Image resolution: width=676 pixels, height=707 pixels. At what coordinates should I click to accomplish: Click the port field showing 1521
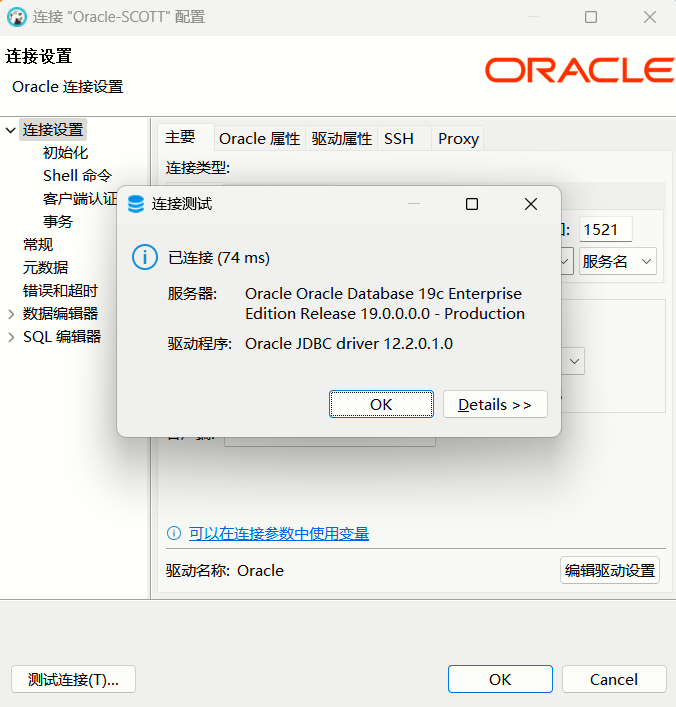click(605, 230)
